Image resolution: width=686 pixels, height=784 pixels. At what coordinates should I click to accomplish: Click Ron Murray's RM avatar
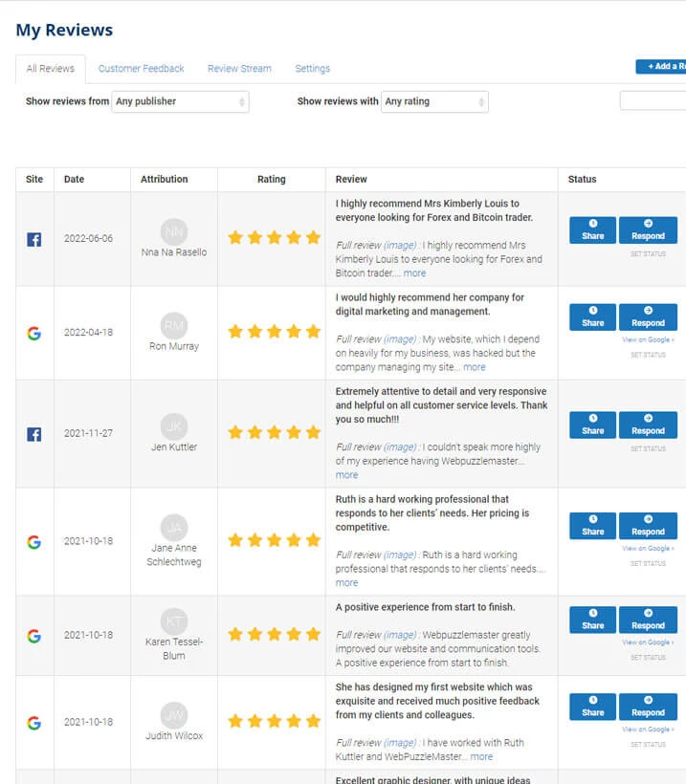coord(174,325)
